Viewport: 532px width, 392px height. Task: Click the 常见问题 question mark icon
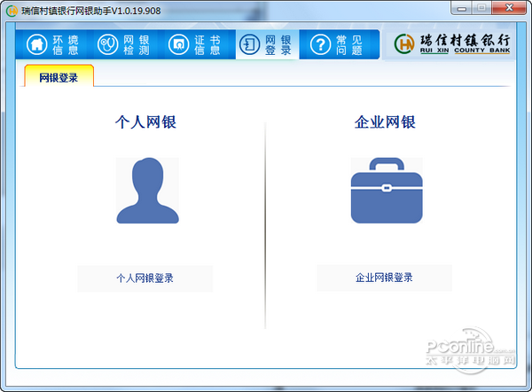(321, 44)
